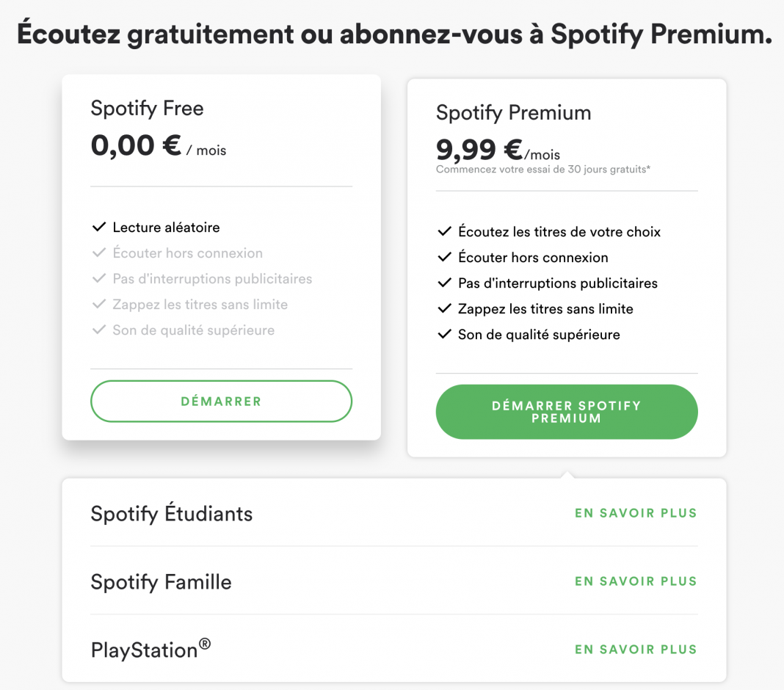The width and height of the screenshot is (784, 690).
Task: Click the Premium checkmark for "Écouter hors connexion"
Action: coord(444,257)
